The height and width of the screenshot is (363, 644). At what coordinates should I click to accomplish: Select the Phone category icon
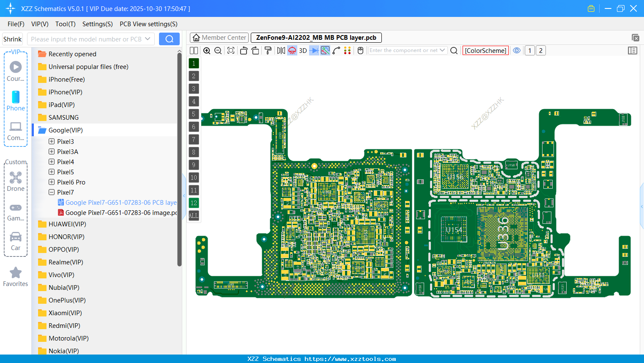click(16, 101)
